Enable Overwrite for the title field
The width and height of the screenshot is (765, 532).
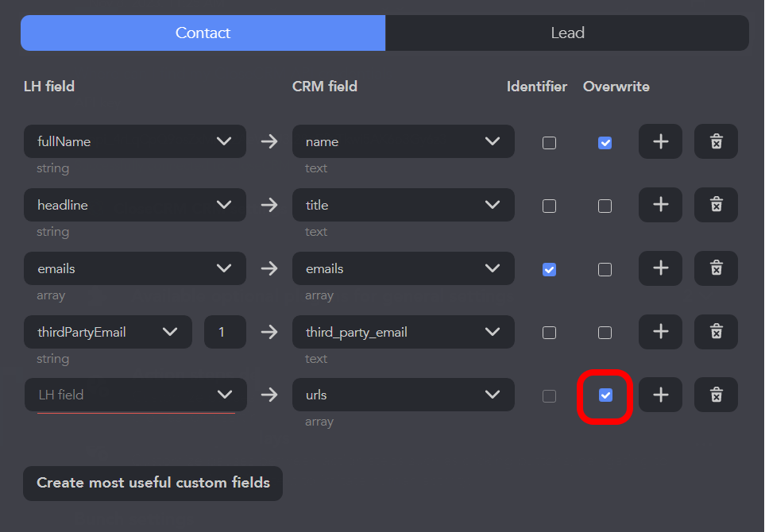tap(605, 206)
